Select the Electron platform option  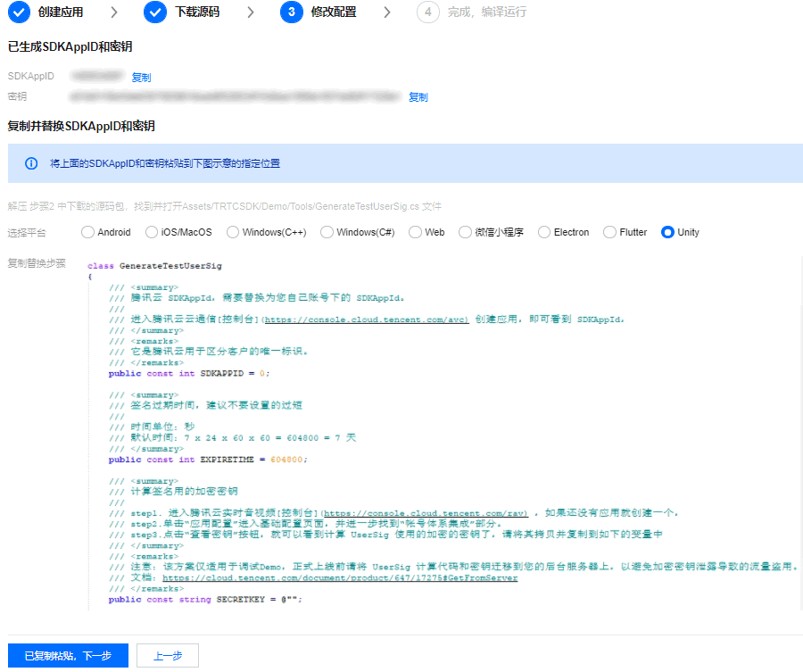point(545,232)
